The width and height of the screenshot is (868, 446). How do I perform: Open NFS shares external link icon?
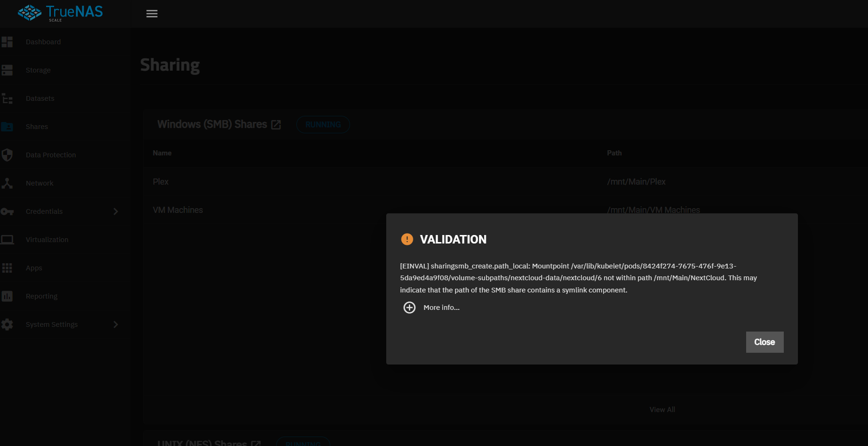click(x=256, y=444)
